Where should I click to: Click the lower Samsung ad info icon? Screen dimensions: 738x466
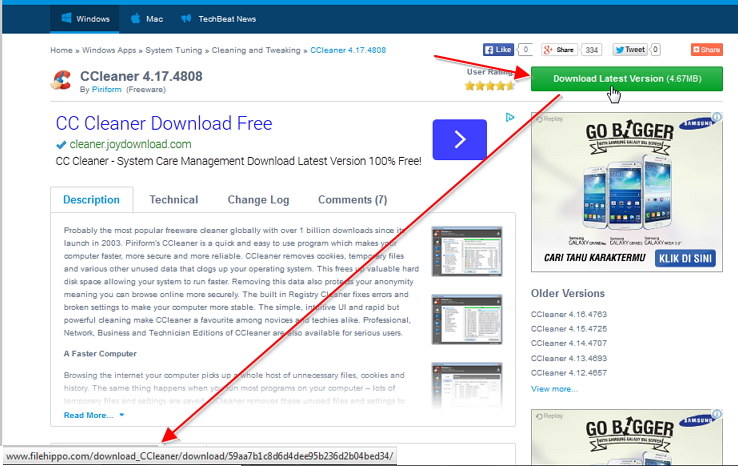point(717,414)
